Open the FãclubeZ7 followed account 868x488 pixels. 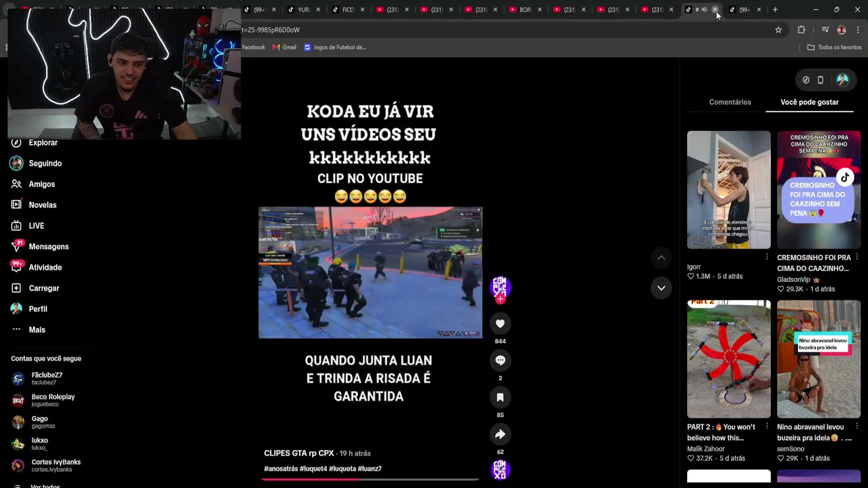[x=46, y=378]
